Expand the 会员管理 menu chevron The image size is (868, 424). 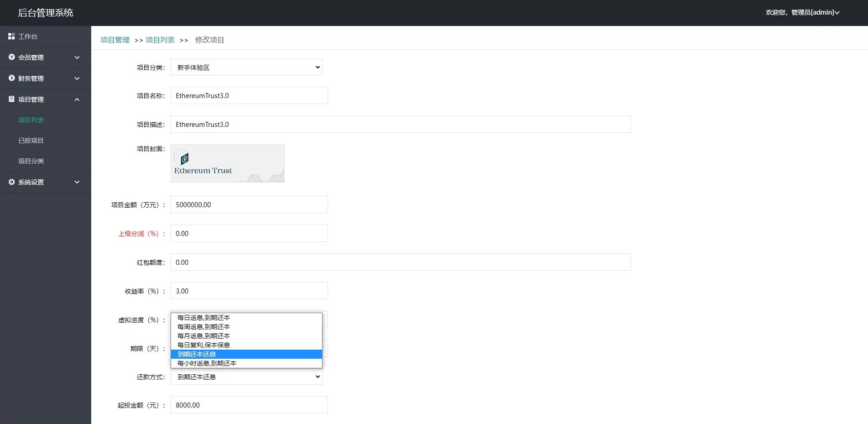click(x=77, y=58)
